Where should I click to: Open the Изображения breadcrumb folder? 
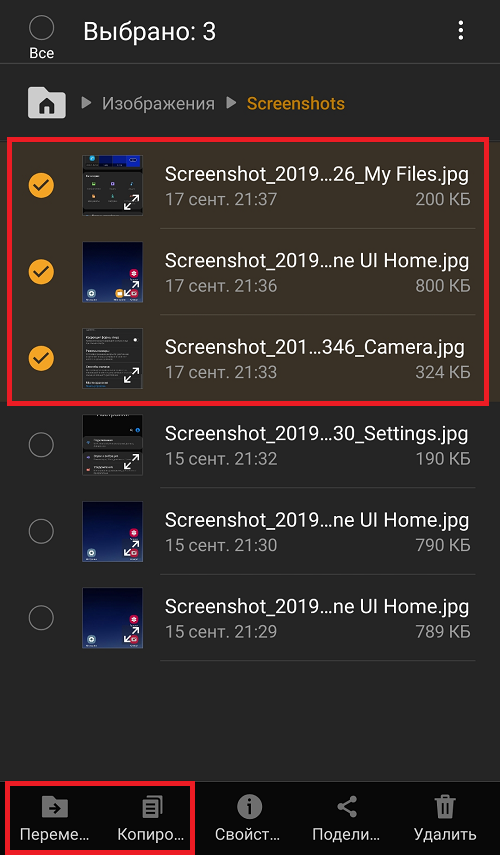(x=158, y=103)
